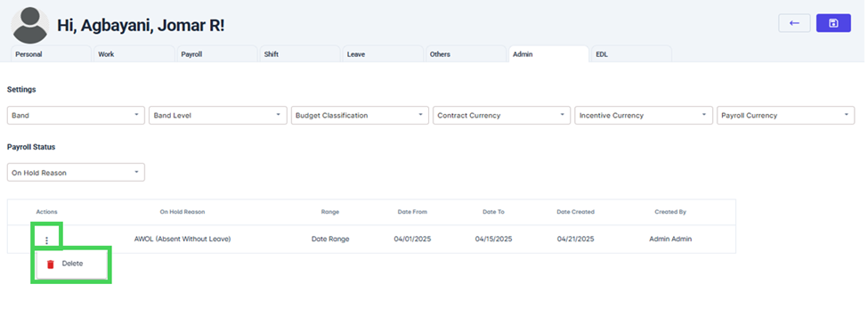Click the Settings section heading
This screenshot has width=868, height=325.
[x=21, y=89]
